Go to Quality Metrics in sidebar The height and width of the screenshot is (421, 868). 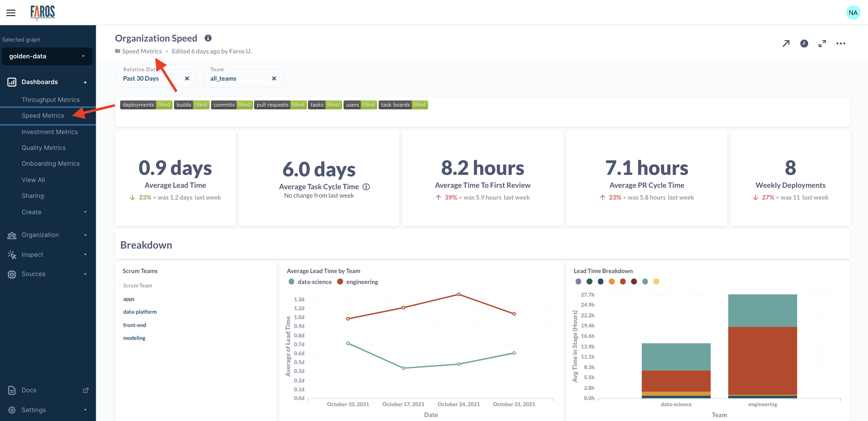pyautogui.click(x=43, y=148)
